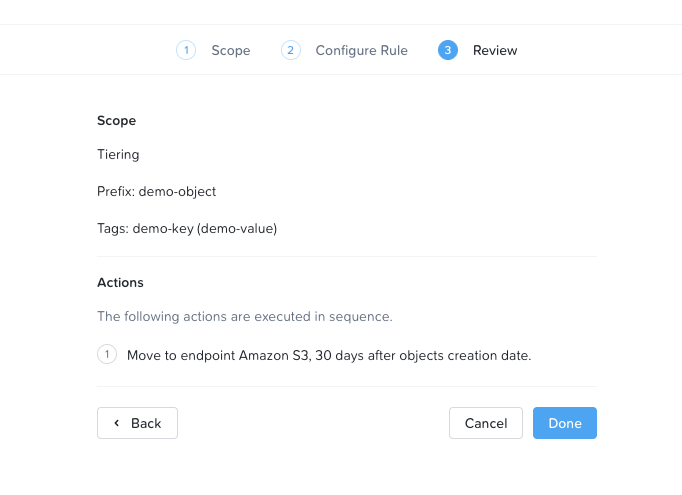
Task: Click the step 1 circle icon
Action: (186, 50)
